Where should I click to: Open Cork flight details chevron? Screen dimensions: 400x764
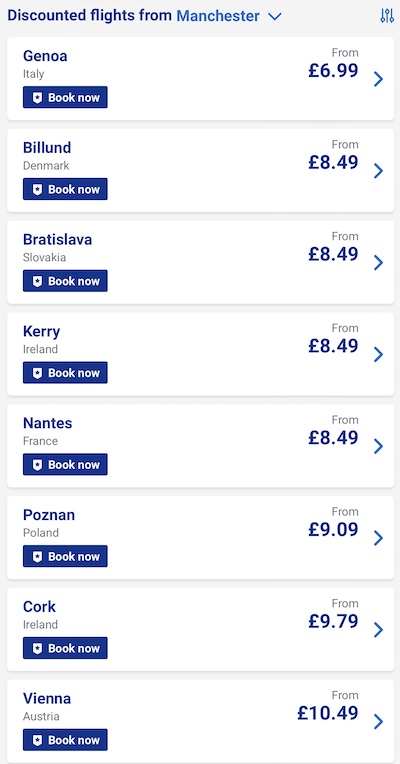pos(379,630)
